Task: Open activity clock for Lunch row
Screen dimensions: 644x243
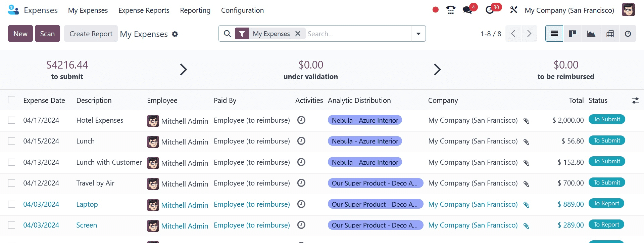Action: click(x=301, y=141)
